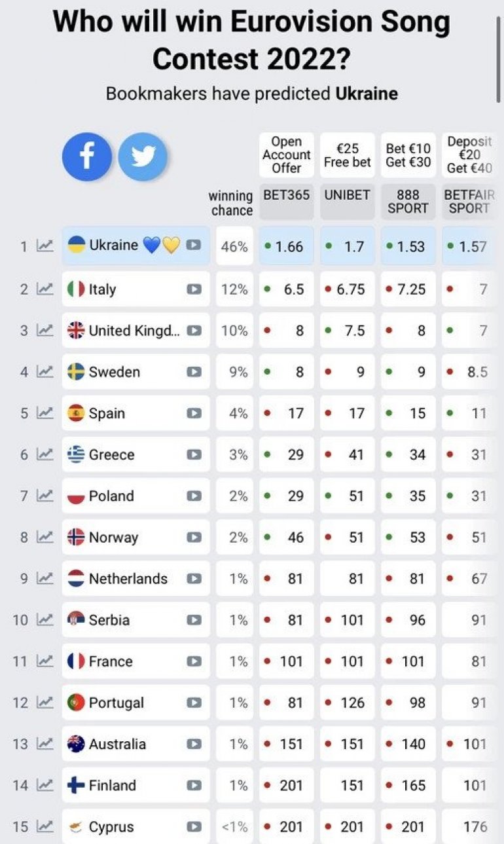This screenshot has width=504, height=844.
Task: Click the Open Account Offer box
Action: pyautogui.click(x=286, y=155)
